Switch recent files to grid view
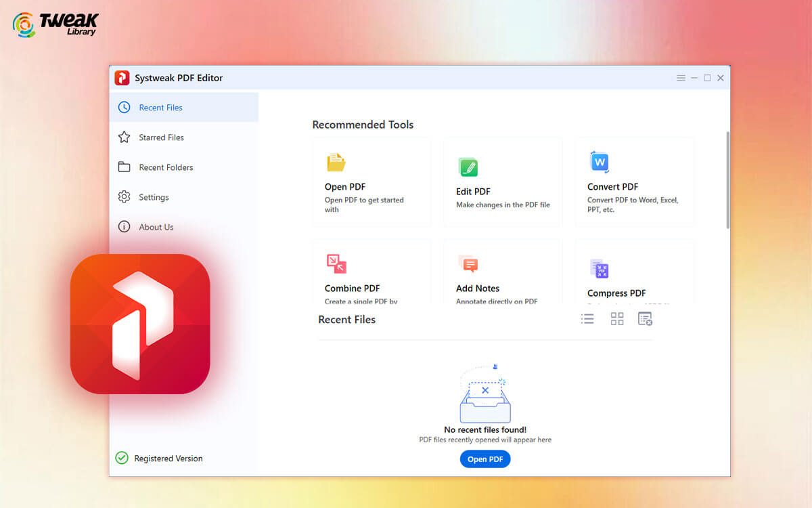Viewport: 812px width, 508px height. (616, 318)
